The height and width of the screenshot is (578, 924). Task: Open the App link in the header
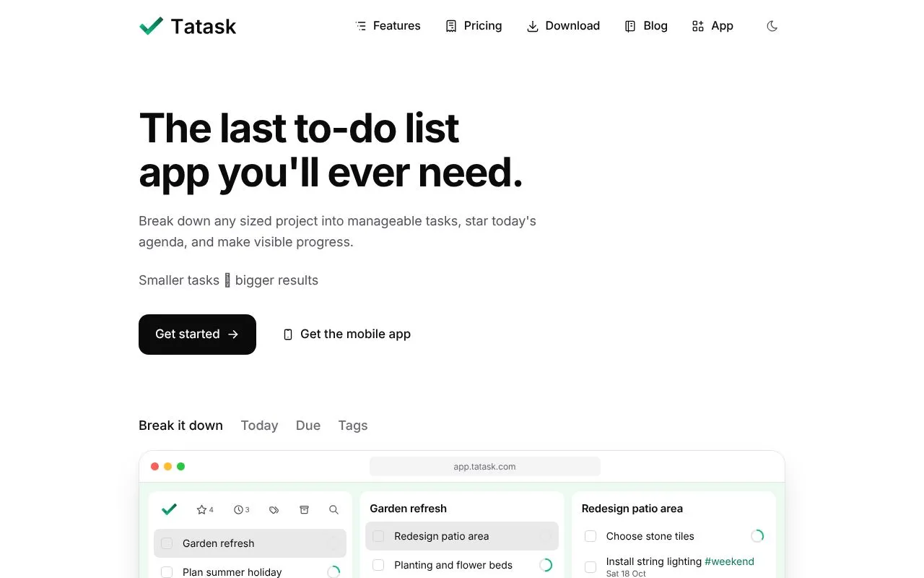(x=712, y=26)
